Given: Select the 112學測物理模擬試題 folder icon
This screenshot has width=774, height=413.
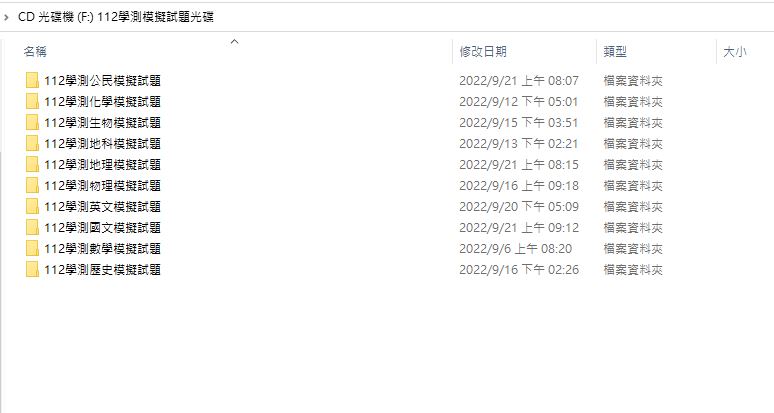Looking at the screenshot, I should tap(33, 186).
